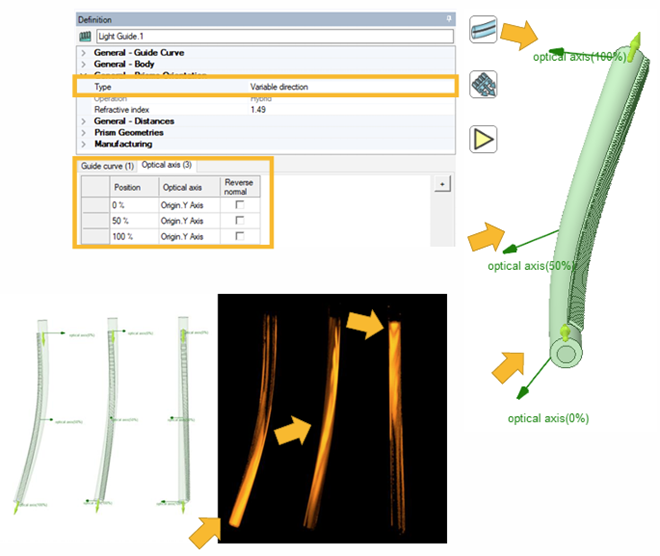660x556 pixels.
Task: Edit the Light Guide.1 name field
Action: [275, 36]
